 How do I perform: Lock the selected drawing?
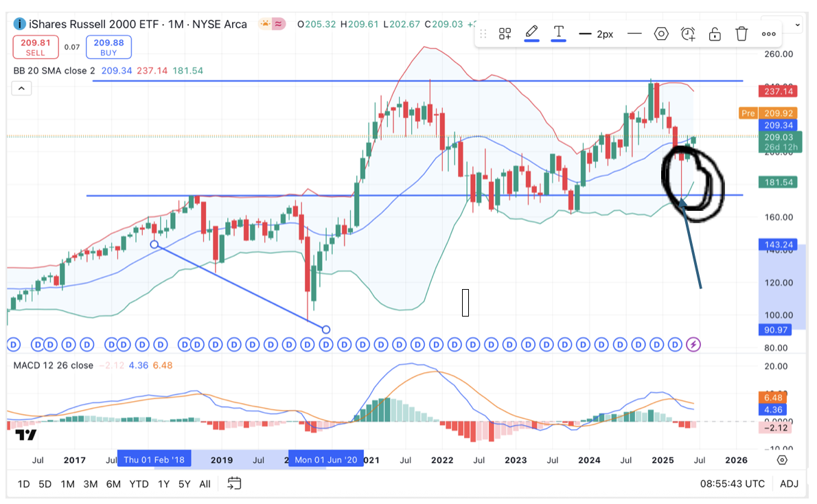click(715, 34)
